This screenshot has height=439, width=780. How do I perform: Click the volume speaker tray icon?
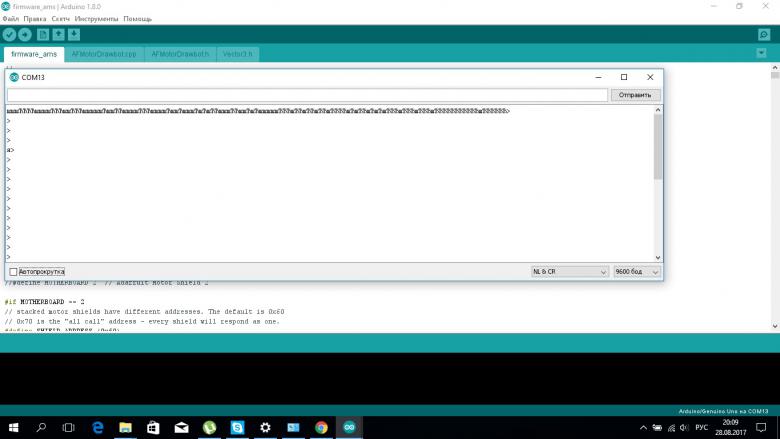pyautogui.click(x=684, y=428)
